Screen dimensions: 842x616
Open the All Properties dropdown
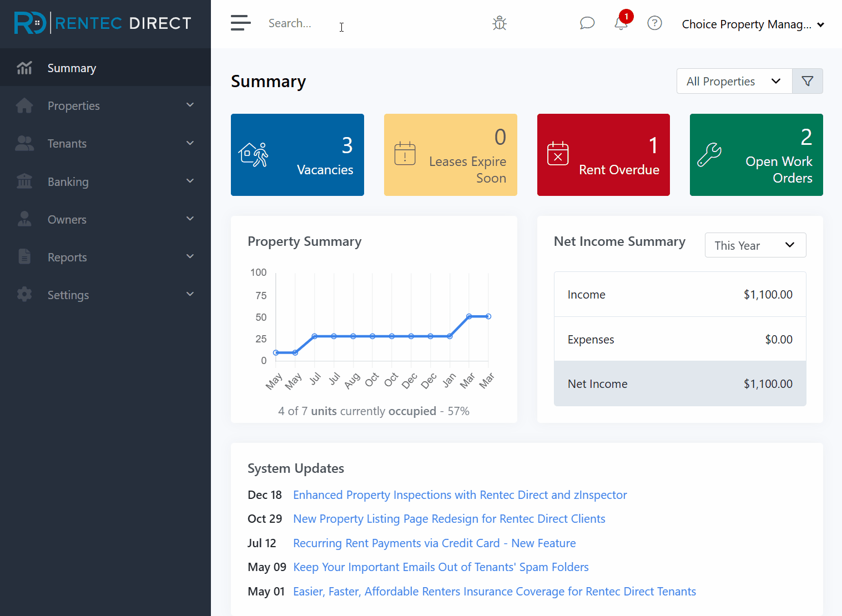click(734, 81)
